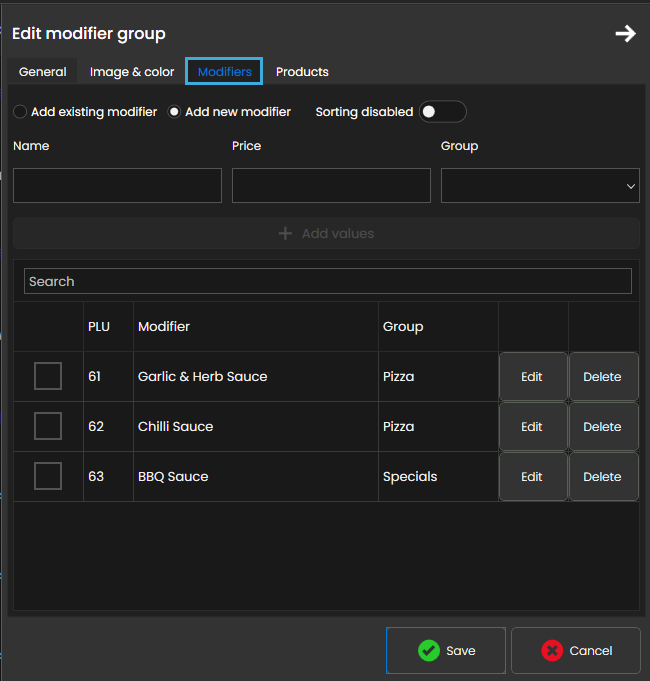Edit the Garlic & Herb Sauce modifier

point(532,377)
